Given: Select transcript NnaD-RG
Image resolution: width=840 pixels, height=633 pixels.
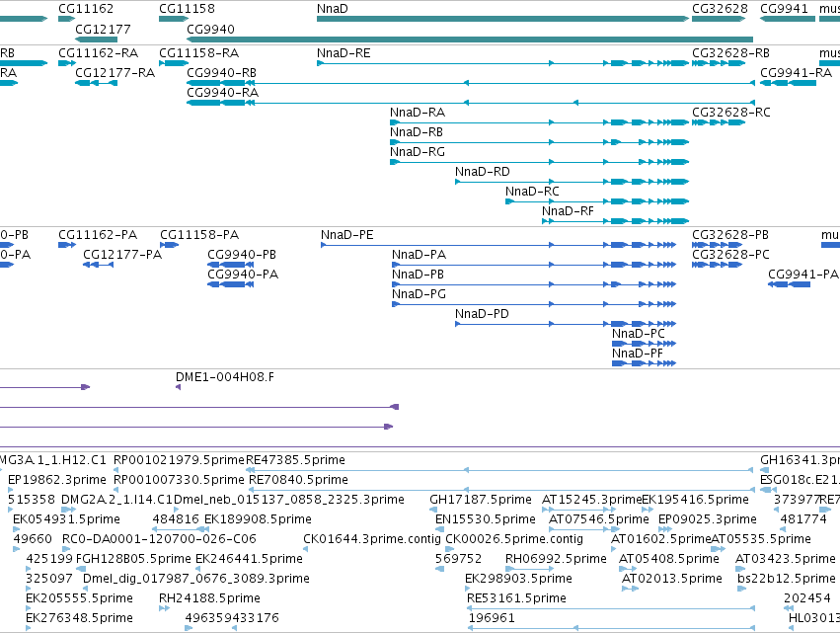Looking at the screenshot, I should tap(540, 162).
